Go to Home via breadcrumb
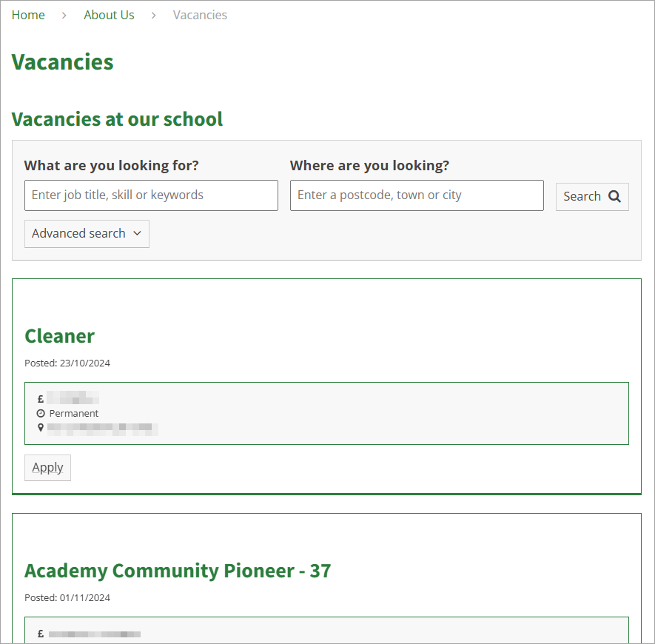 [x=28, y=16]
